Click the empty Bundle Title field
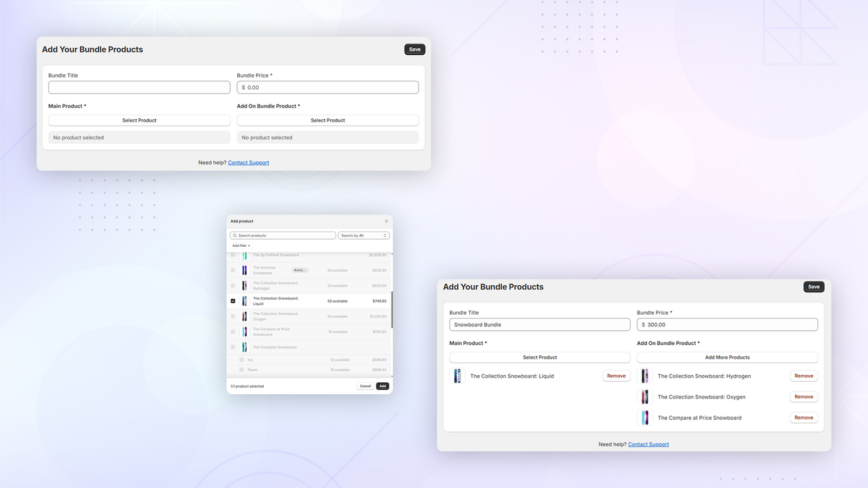 (139, 87)
